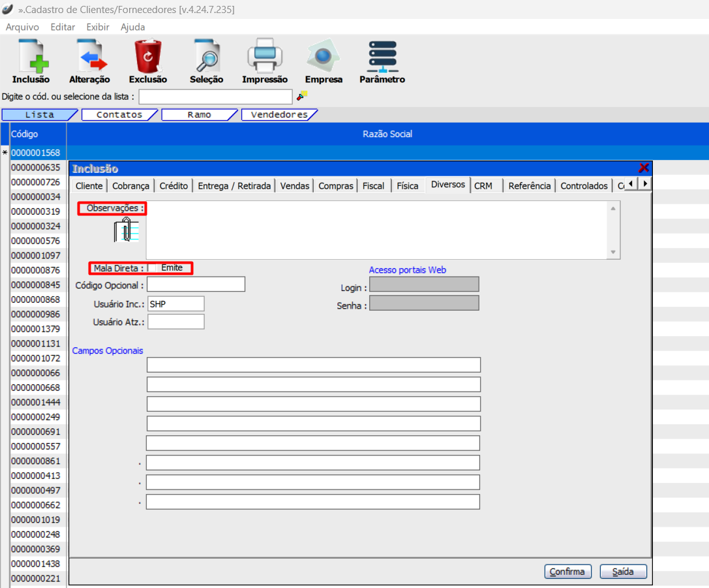The width and height of the screenshot is (709, 588).
Task: Enable the Mala Direta Emite checkbox
Action: coord(153,268)
